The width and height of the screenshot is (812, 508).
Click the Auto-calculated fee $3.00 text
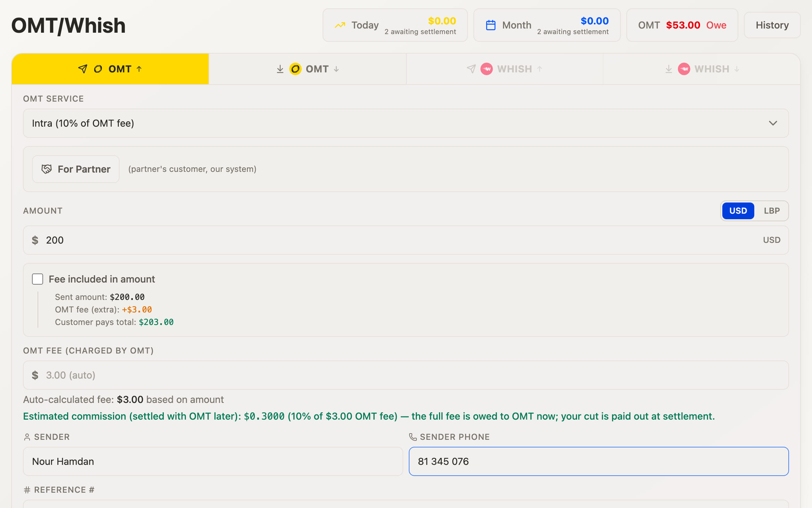[x=123, y=399]
